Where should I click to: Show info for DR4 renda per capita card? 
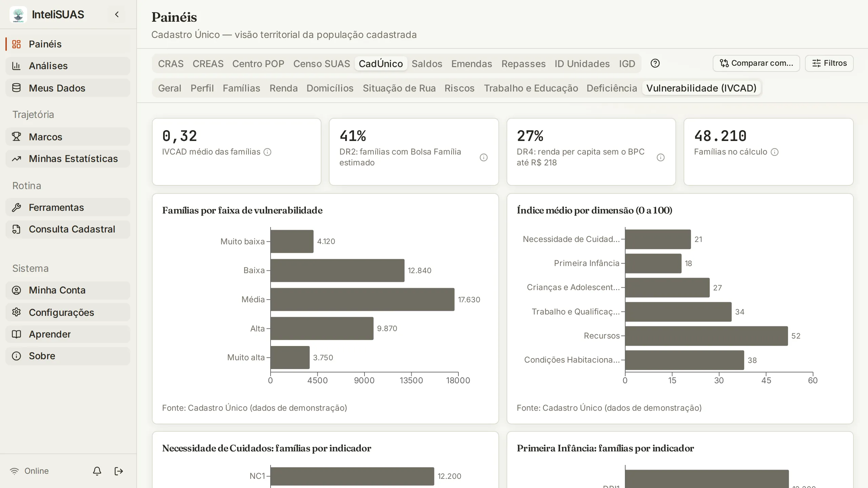tap(660, 158)
